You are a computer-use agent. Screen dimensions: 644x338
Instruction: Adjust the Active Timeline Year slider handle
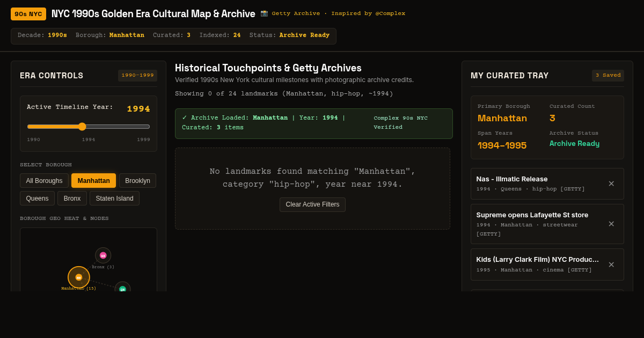[82, 127]
